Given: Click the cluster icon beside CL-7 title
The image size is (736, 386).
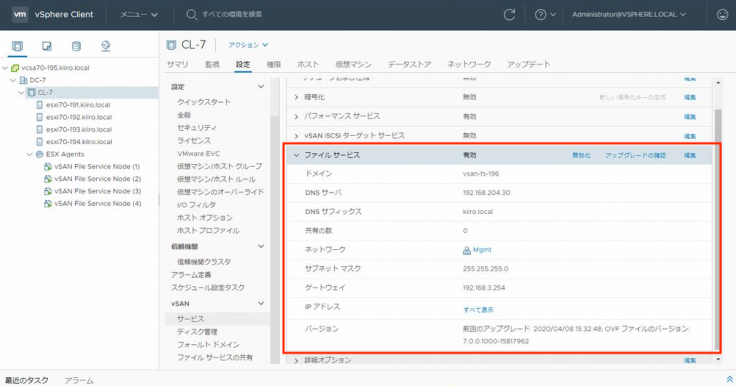Looking at the screenshot, I should coord(171,45).
